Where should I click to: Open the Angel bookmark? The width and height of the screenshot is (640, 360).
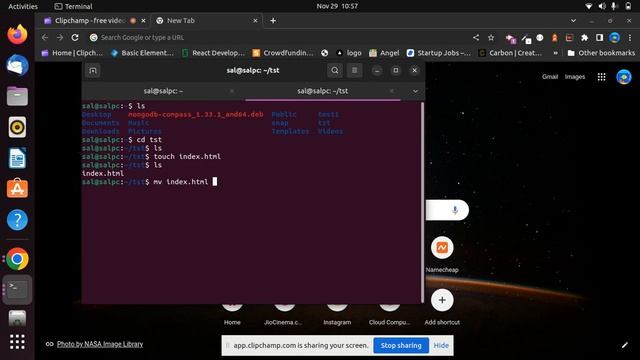pos(384,53)
